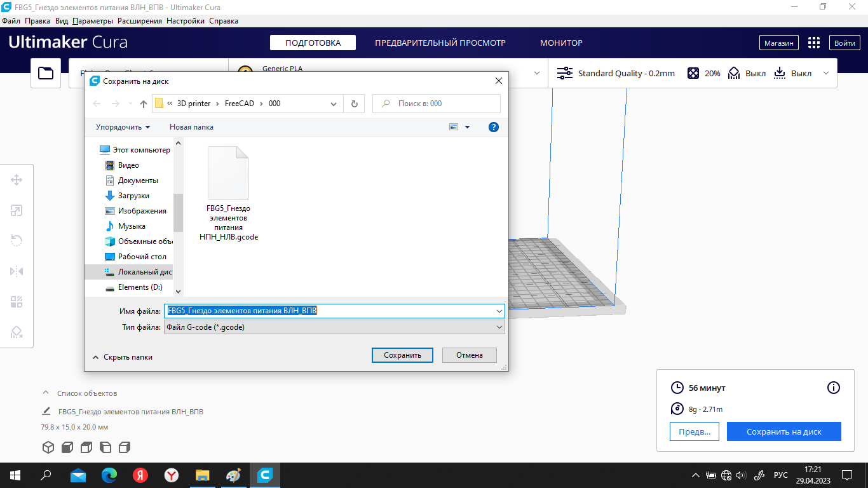Screen dimensions: 868x488
Task: Open Mail app from taskbar
Action: 78,475
